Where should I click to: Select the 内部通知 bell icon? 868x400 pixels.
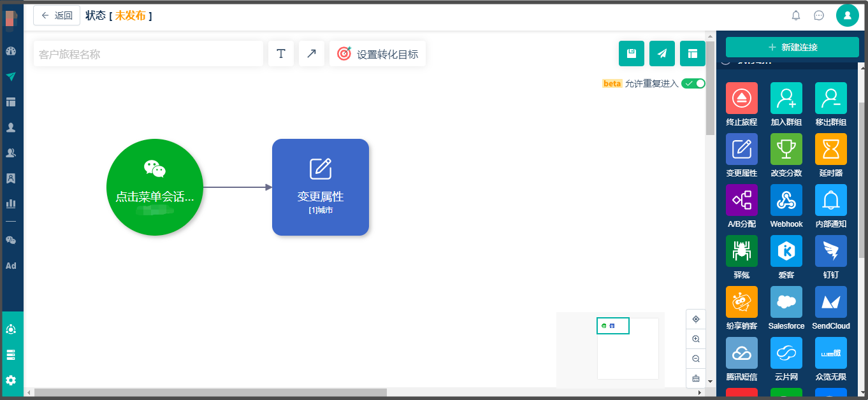click(x=831, y=200)
